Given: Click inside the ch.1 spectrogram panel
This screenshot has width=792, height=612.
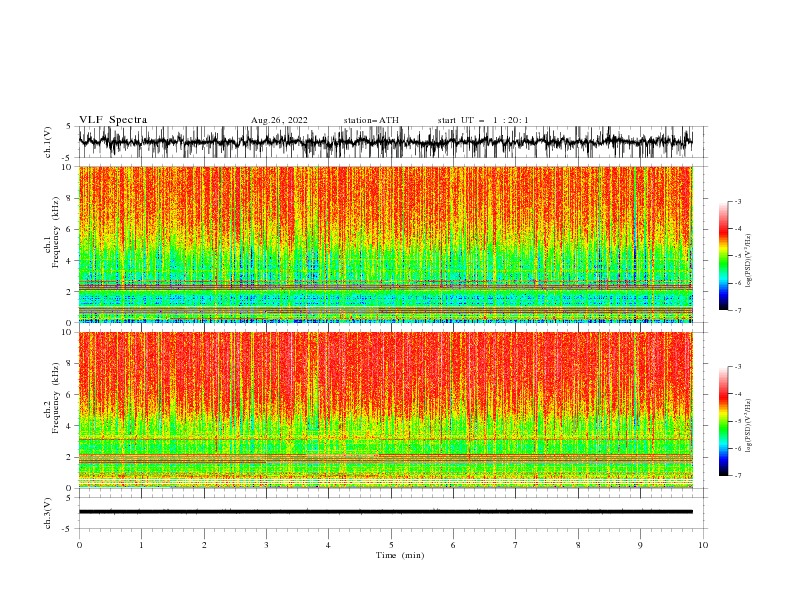Looking at the screenshot, I should tap(385, 244).
